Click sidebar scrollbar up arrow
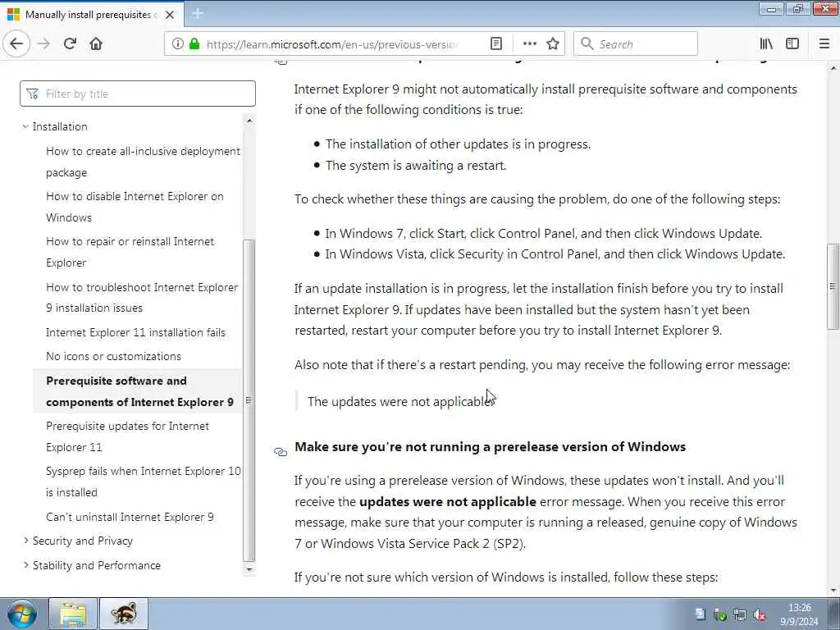This screenshot has width=840, height=630. pos(249,121)
